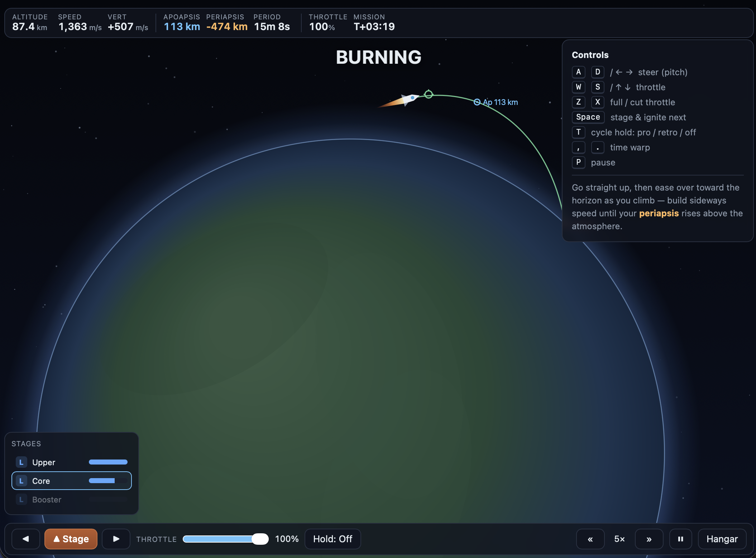Click the 100% throttle readout in top bar
The height and width of the screenshot is (558, 756).
point(322,27)
